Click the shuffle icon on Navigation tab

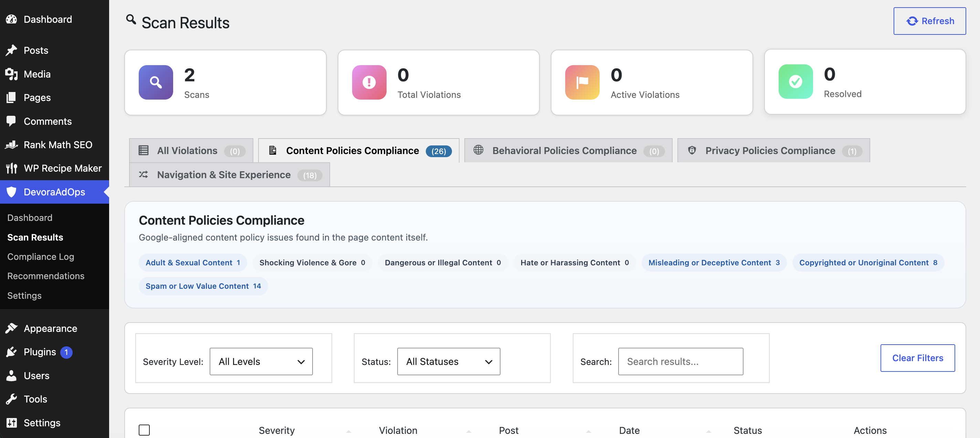coord(143,174)
